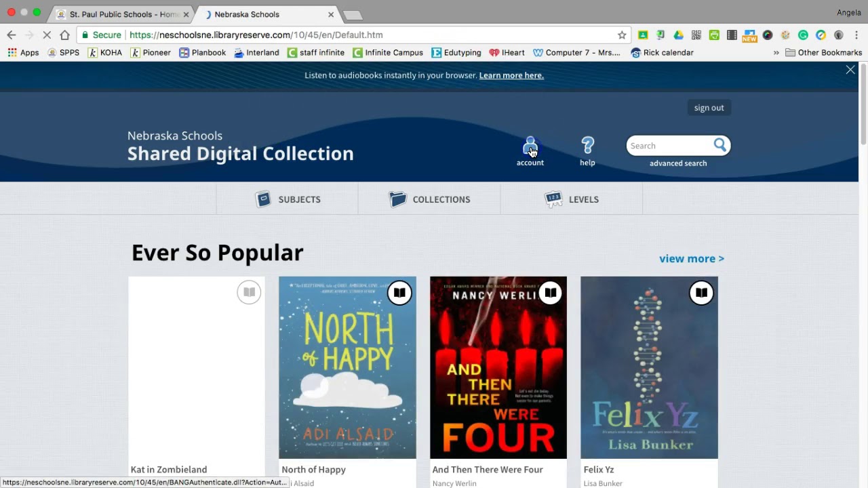Open the North of Happy title link
Image resolution: width=868 pixels, height=488 pixels.
[313, 469]
